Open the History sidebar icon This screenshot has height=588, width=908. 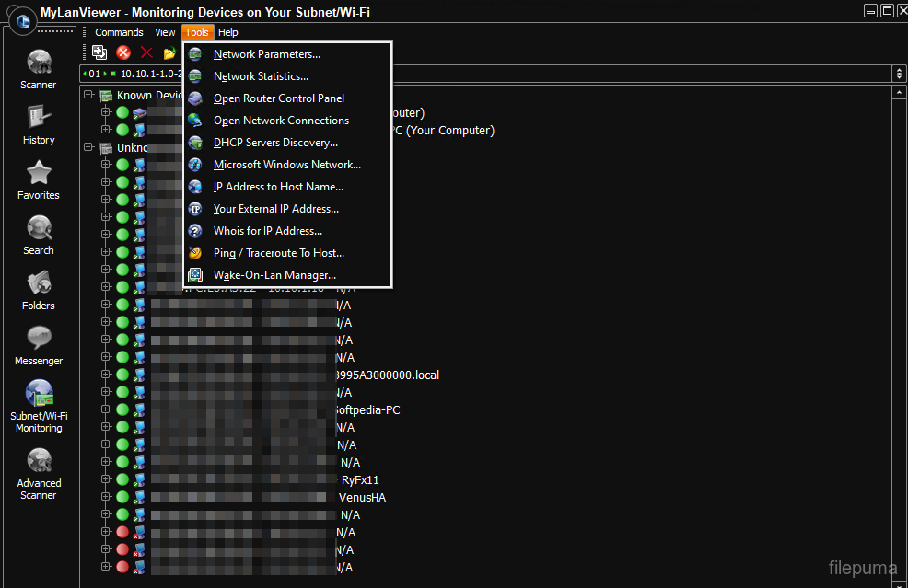coord(39,123)
